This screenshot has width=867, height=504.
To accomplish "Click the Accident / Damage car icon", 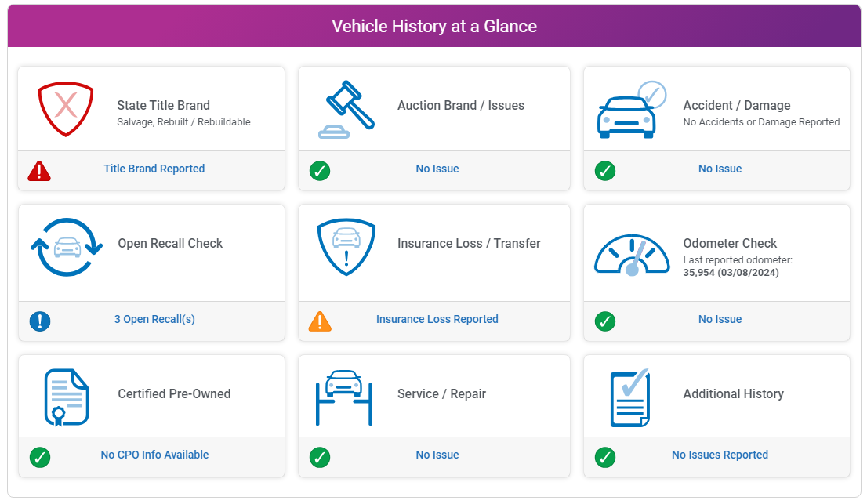I will pos(630,111).
